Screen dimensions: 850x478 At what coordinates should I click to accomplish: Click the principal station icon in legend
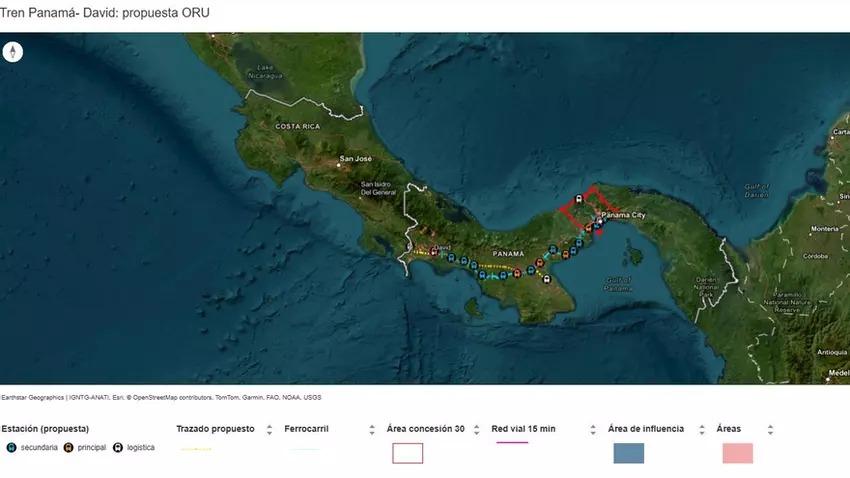click(x=68, y=447)
